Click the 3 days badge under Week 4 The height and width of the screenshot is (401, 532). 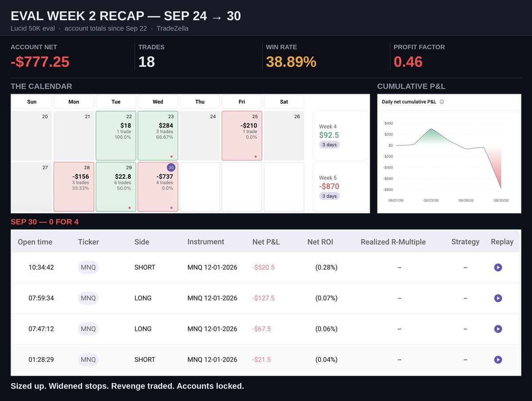[329, 145]
